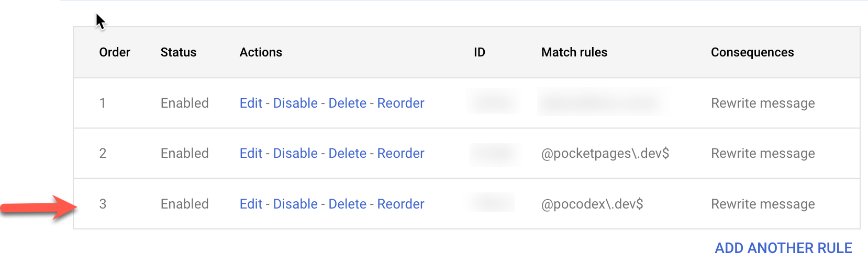The image size is (868, 277).
Task: Select the @pocketpages\.dev$ match rule text
Action: (x=605, y=153)
